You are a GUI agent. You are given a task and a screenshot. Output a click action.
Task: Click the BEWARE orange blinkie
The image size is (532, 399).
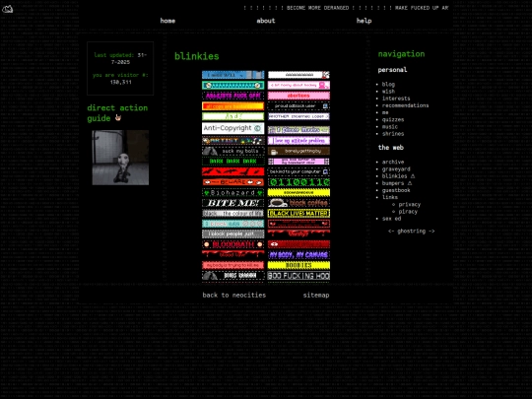(x=233, y=182)
